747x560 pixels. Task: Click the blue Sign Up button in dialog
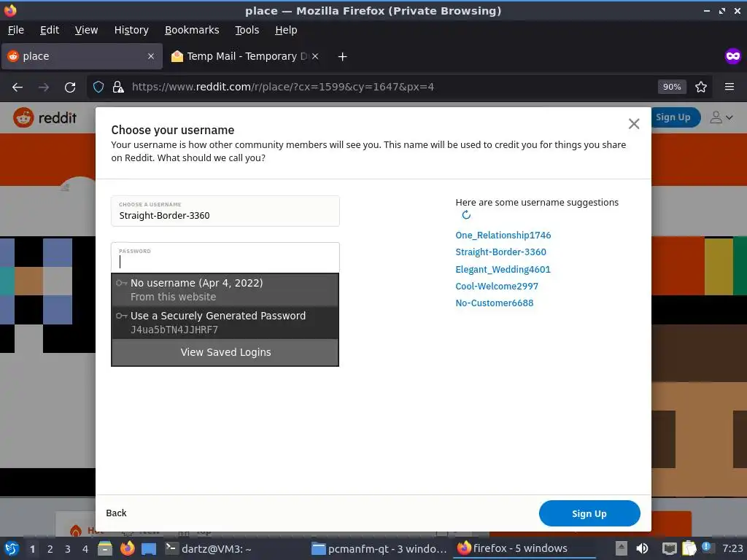click(x=589, y=513)
